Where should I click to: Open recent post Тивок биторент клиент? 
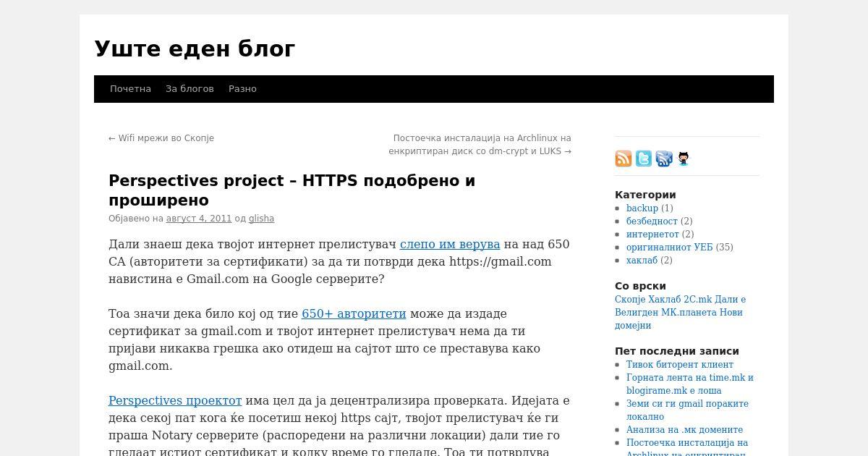click(x=680, y=365)
